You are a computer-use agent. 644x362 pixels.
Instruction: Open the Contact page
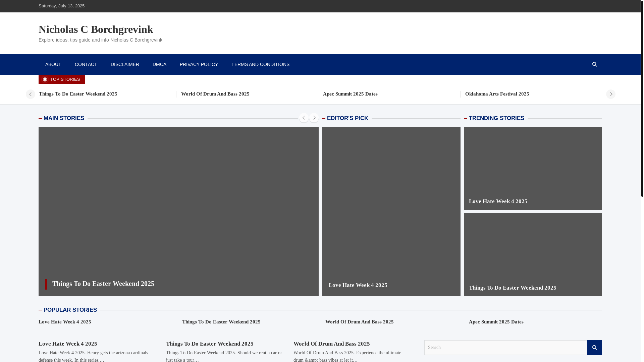86,64
